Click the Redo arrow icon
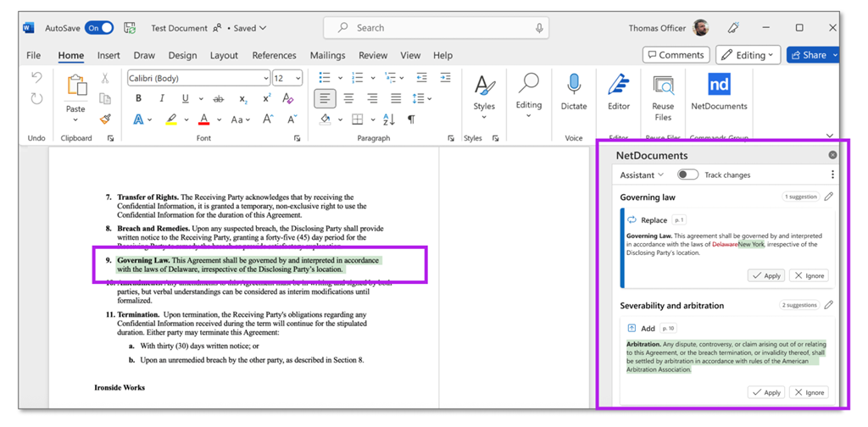 tap(36, 98)
